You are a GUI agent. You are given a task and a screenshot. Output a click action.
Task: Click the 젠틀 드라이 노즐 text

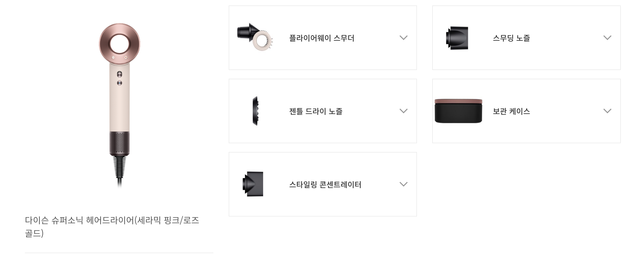pos(316,111)
